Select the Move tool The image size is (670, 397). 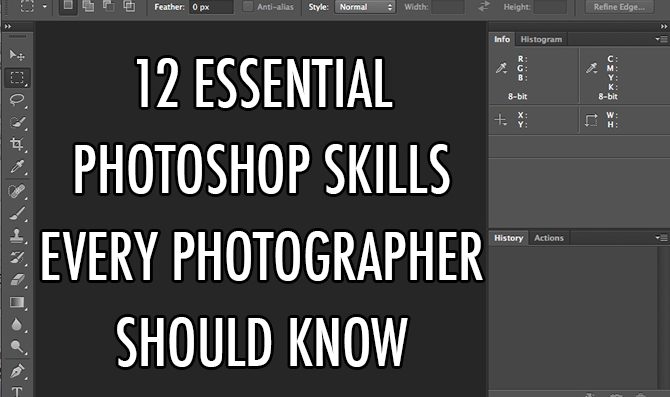17,55
